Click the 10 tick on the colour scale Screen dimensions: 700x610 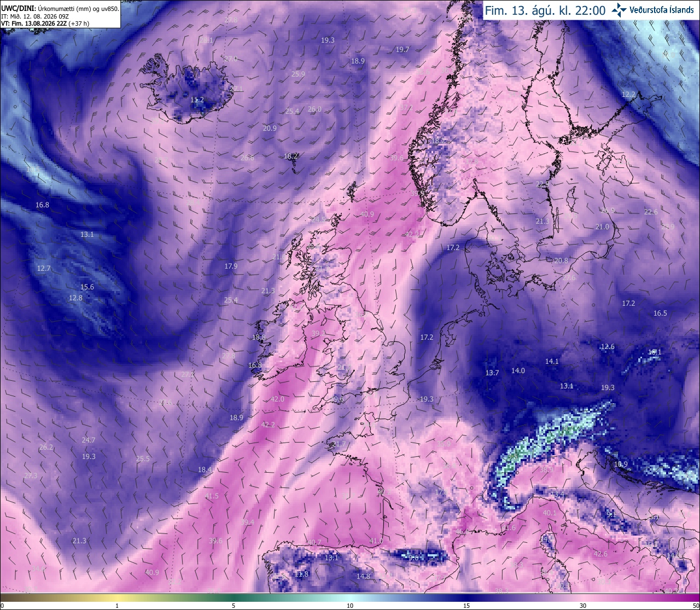350,606
